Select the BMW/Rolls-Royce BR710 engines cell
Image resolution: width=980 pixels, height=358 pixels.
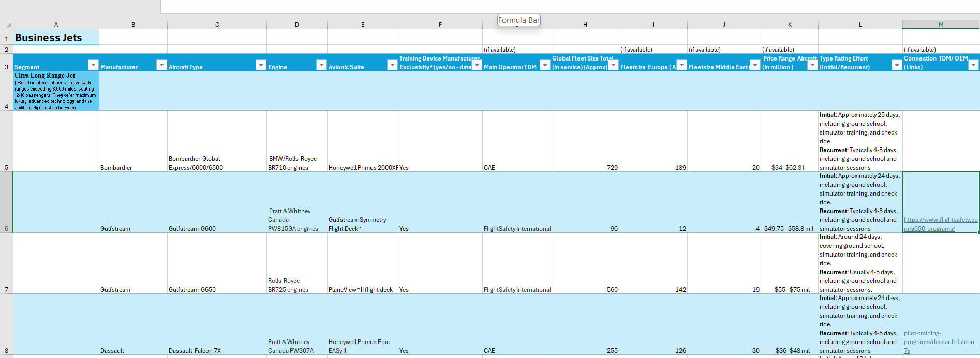pyautogui.click(x=297, y=141)
